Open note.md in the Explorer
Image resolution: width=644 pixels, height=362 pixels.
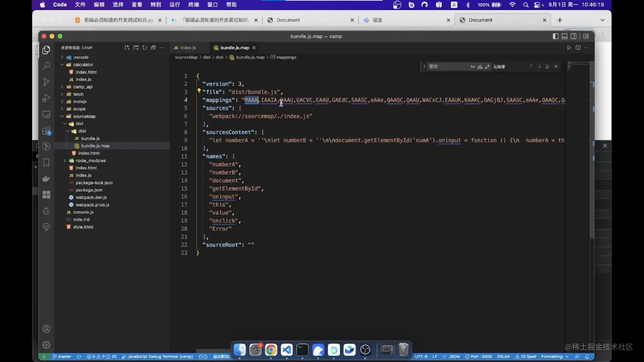coord(81,219)
